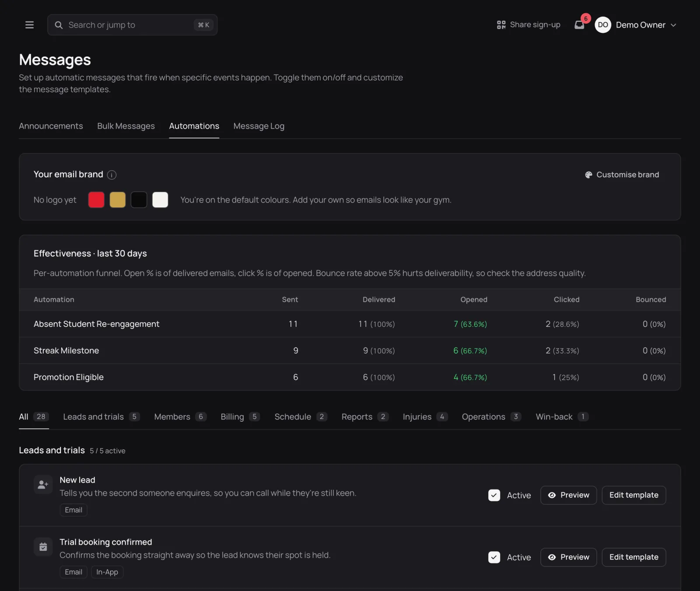Open the hamburger navigation menu
Image resolution: width=700 pixels, height=591 pixels.
tap(29, 25)
